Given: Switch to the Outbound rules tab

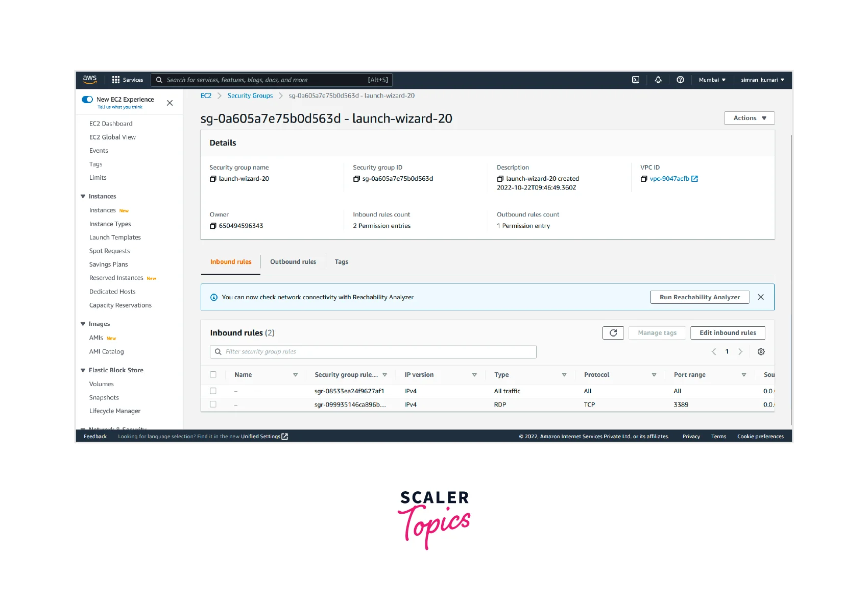Looking at the screenshot, I should click(293, 262).
